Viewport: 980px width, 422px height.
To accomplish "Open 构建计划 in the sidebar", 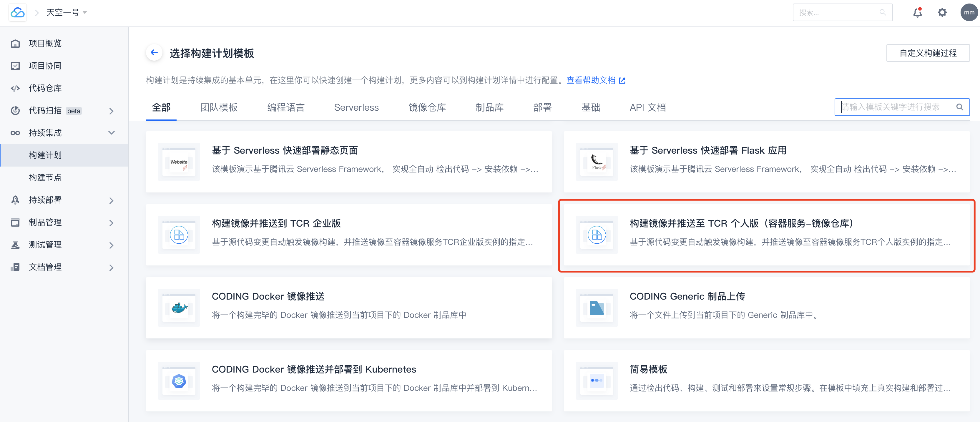I will [x=64, y=155].
